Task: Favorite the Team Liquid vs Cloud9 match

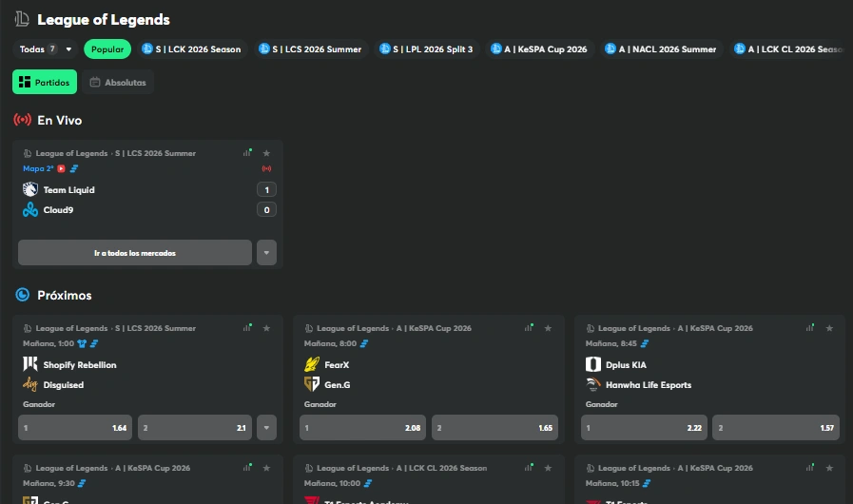Action: pos(266,153)
